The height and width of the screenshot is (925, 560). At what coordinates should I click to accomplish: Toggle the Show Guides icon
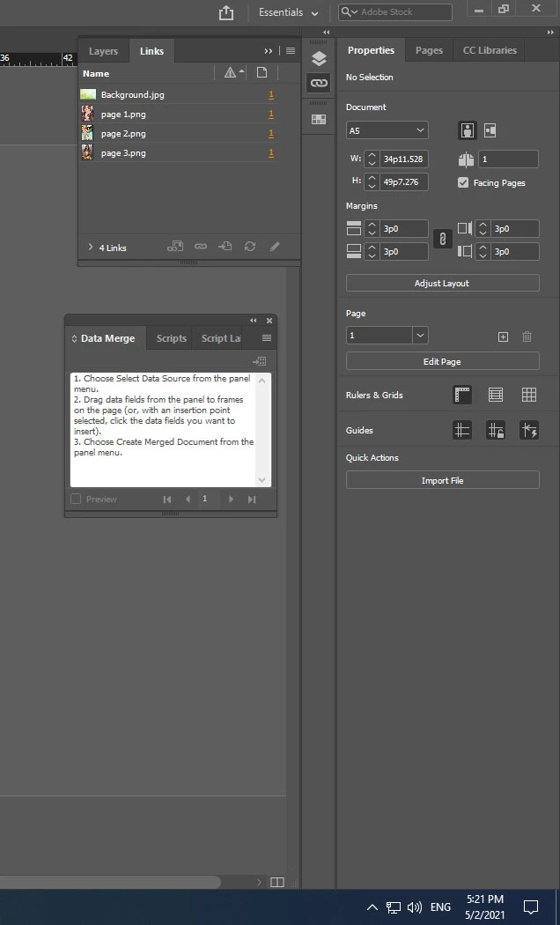pyautogui.click(x=462, y=430)
